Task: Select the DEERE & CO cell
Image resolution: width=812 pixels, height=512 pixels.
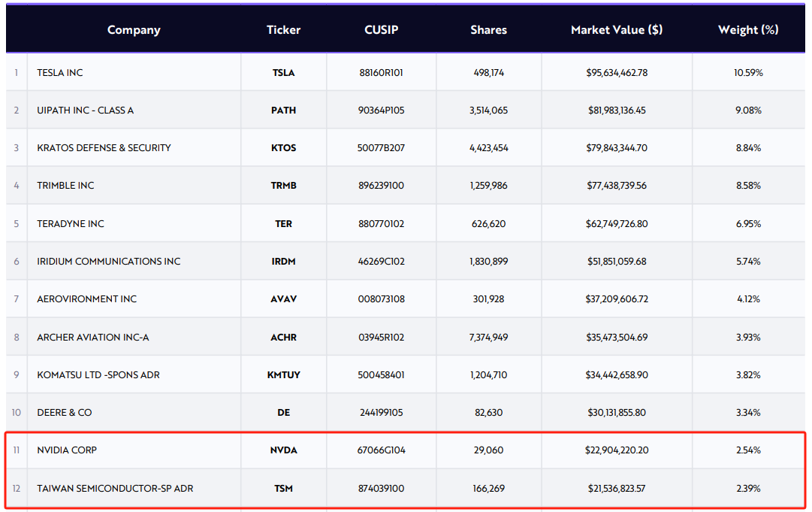Action: click(64, 413)
